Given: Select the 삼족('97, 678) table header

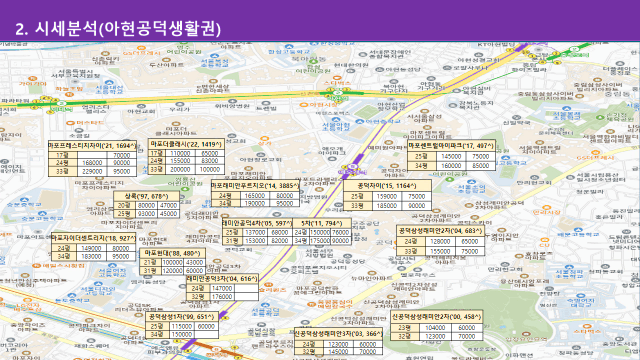Looking at the screenshot, I should [x=147, y=196].
